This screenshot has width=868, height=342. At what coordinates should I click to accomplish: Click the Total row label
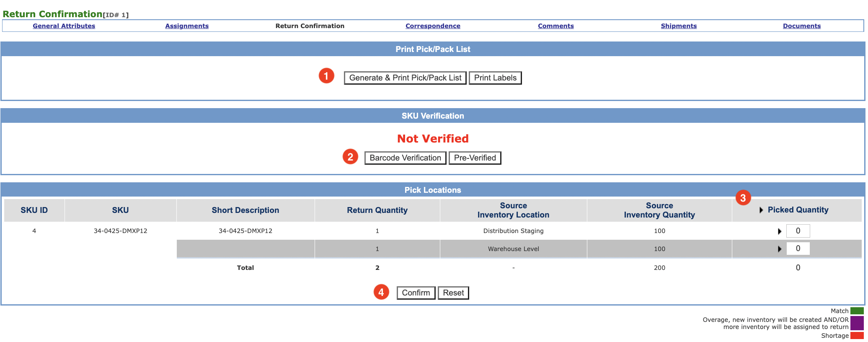click(x=245, y=268)
